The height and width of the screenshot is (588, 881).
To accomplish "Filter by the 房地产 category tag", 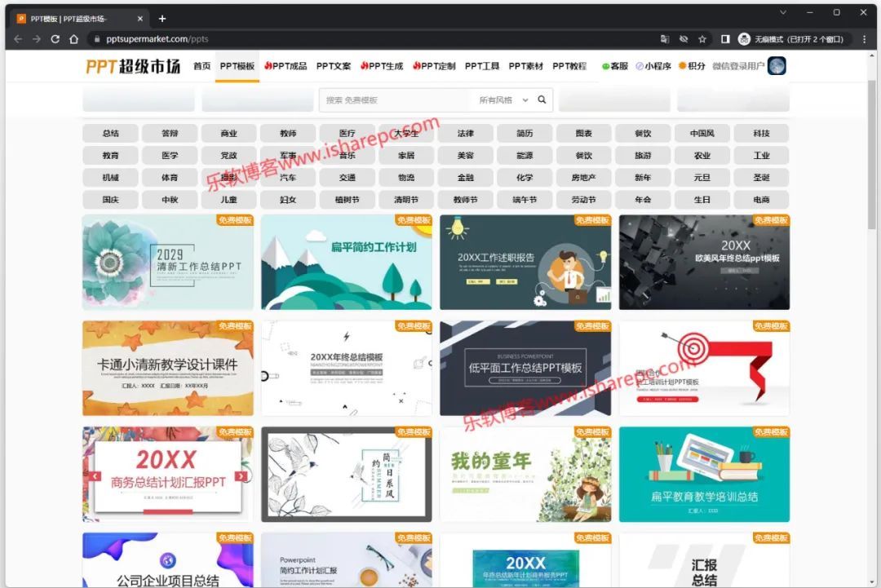I will pyautogui.click(x=584, y=177).
